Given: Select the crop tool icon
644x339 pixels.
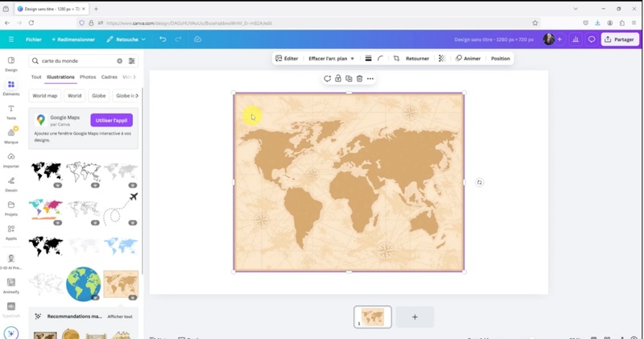Looking at the screenshot, I should click(396, 58).
